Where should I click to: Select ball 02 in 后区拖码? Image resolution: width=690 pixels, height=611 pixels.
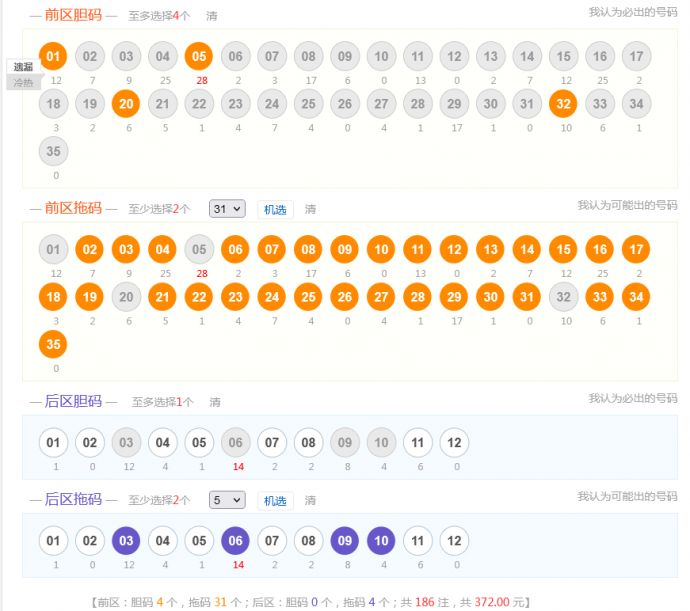tap(89, 541)
